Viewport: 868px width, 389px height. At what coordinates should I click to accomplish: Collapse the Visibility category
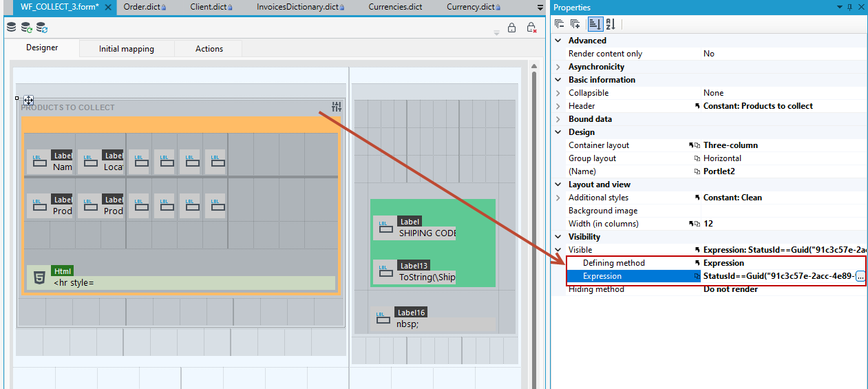coord(558,237)
